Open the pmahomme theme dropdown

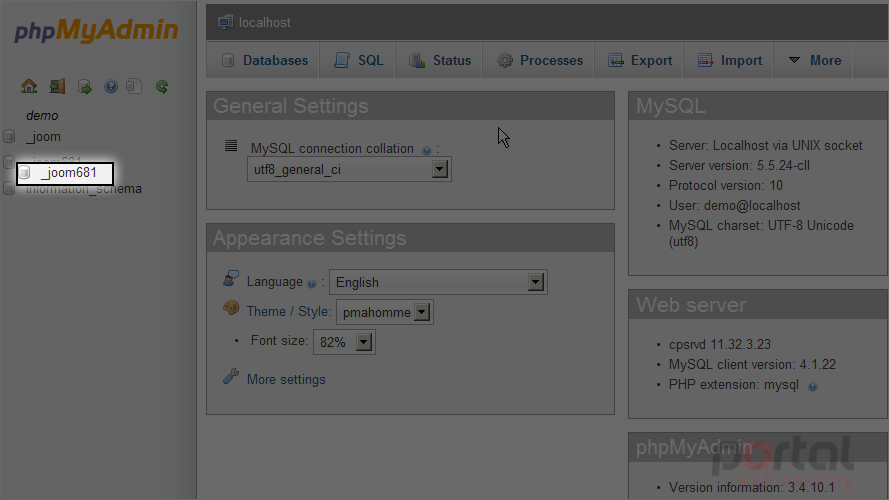click(385, 312)
